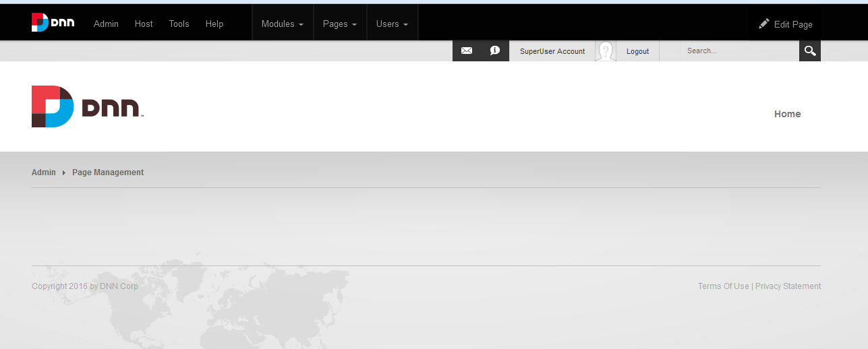This screenshot has width=868, height=349.
Task: Click the Page Management breadcrumb link
Action: pyautogui.click(x=108, y=172)
